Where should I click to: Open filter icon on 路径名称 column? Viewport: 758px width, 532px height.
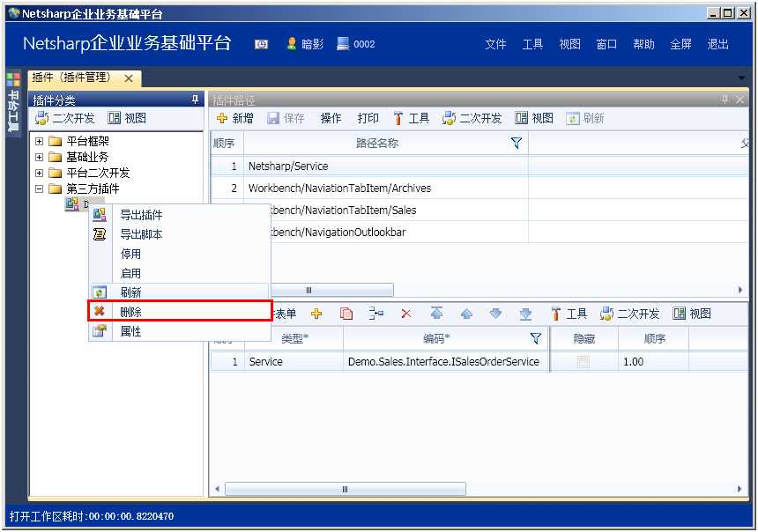(x=516, y=143)
